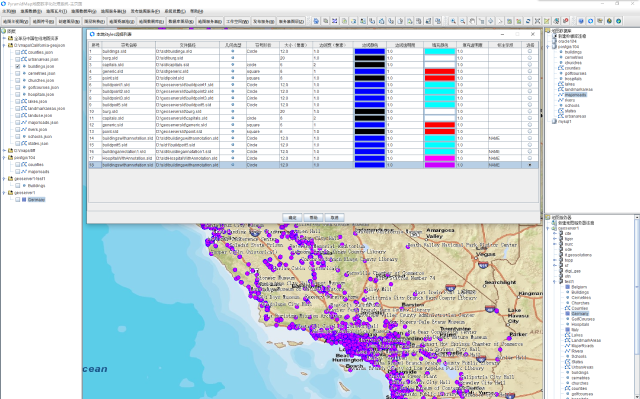Select Italy in the lower right server tree
Viewport: 640px width, 399px height.
(x=575, y=330)
